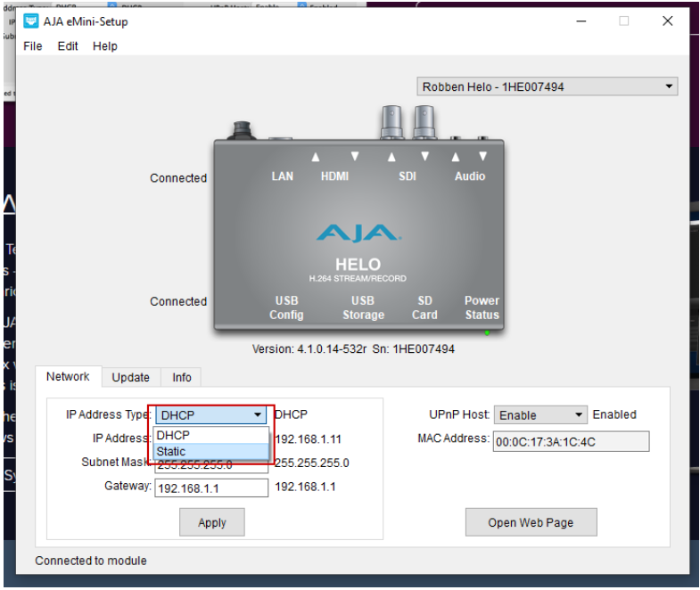Viewport: 700px width, 590px height.
Task: Click the Audio input up-arrow indicator
Action: point(456,157)
